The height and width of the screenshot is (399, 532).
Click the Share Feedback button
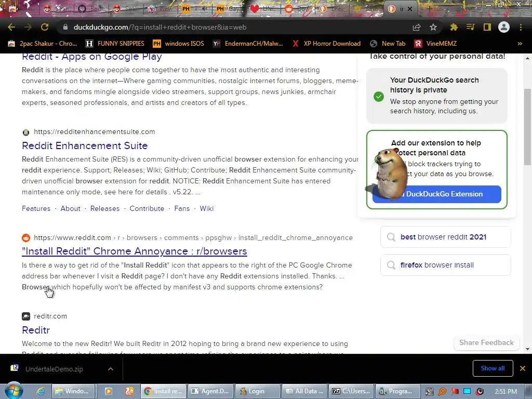486,343
